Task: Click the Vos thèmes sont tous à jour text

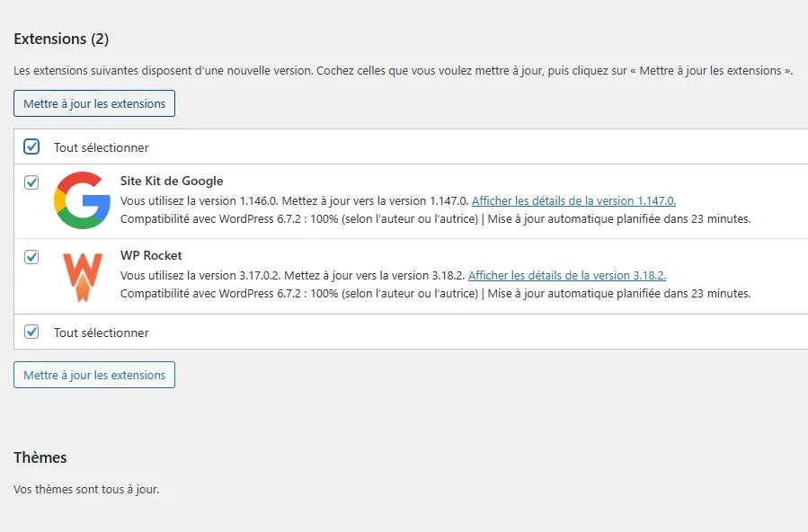Action: click(x=86, y=490)
